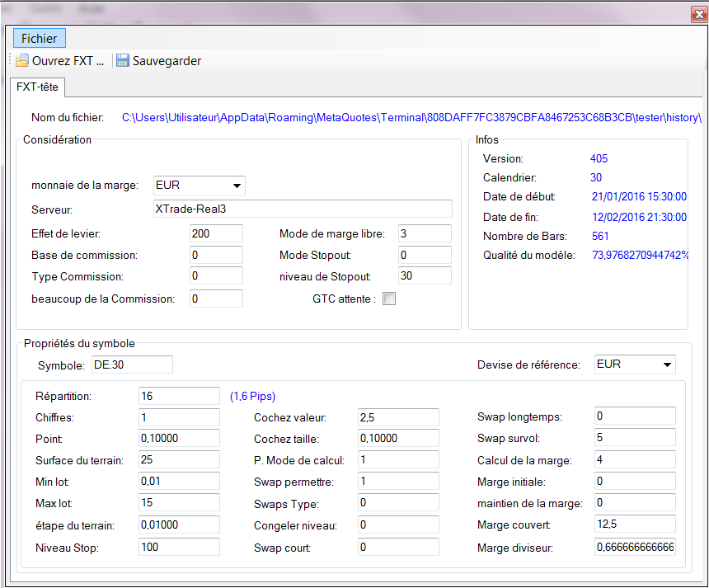Click the beaucoup de la Commission field
The height and width of the screenshot is (588, 709).
216,299
